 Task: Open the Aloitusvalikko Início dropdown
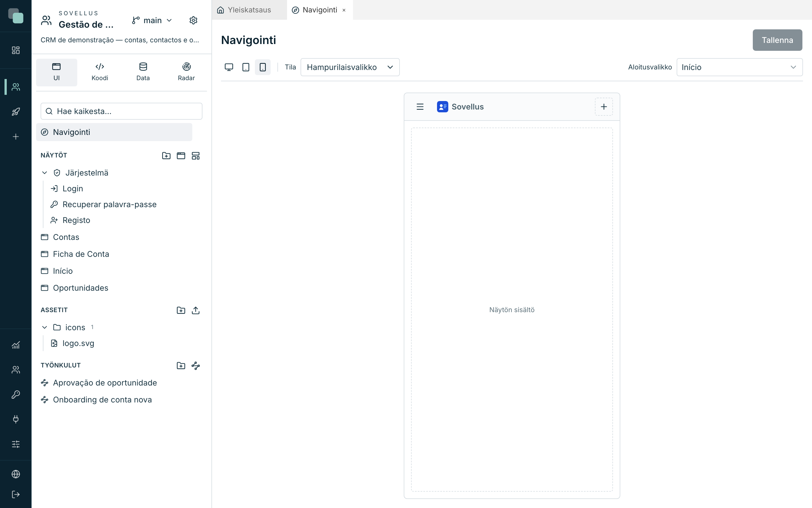pyautogui.click(x=740, y=67)
